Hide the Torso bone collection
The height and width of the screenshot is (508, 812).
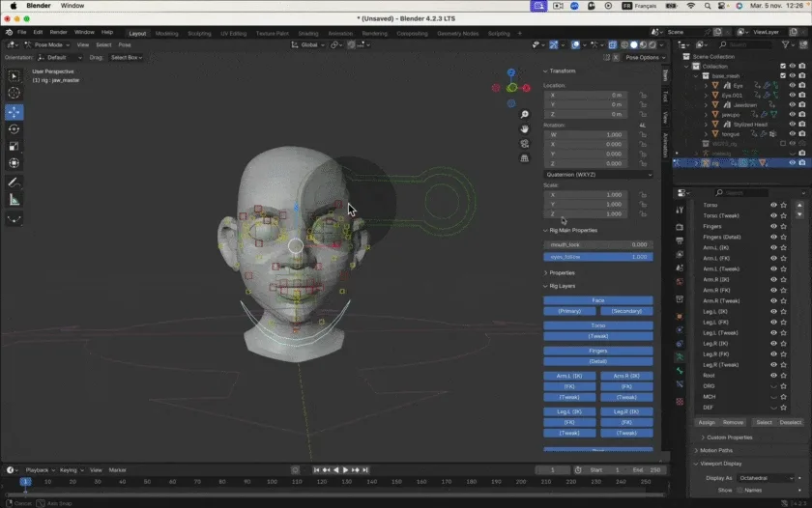[773, 205]
